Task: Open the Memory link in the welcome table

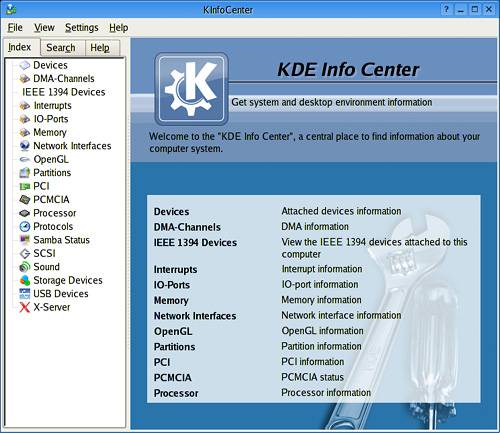Action: 171,301
